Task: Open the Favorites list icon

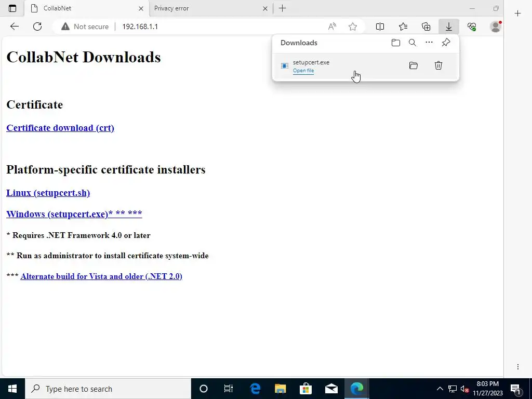Action: [x=403, y=26]
